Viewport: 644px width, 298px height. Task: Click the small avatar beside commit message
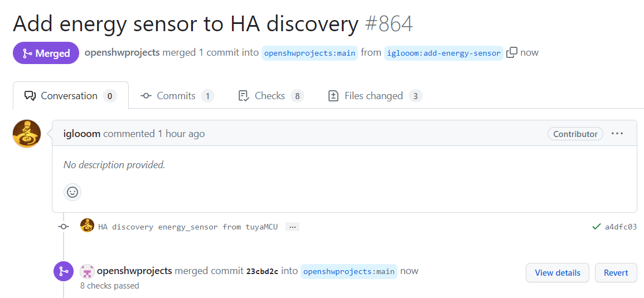click(87, 226)
